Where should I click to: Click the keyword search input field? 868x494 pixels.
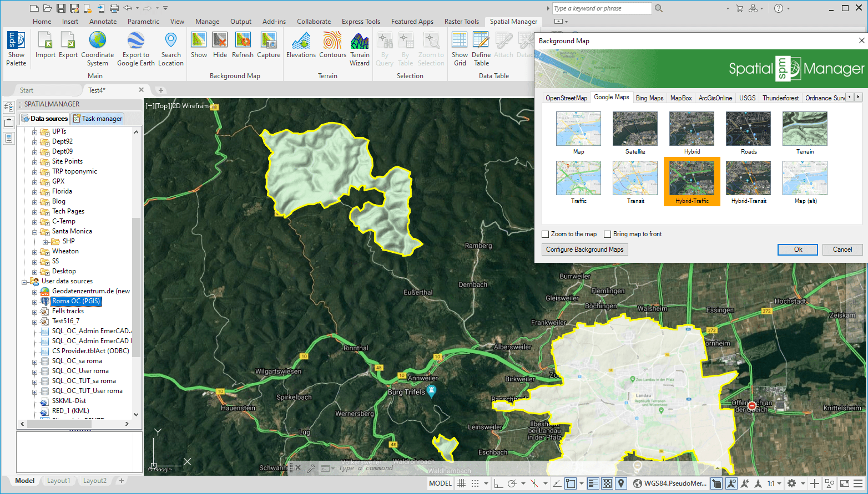pos(602,8)
